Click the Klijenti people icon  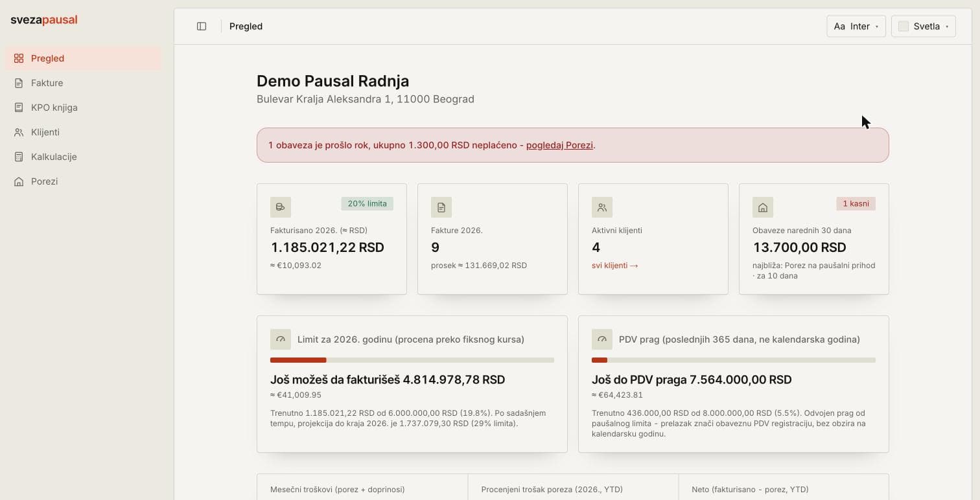point(19,132)
